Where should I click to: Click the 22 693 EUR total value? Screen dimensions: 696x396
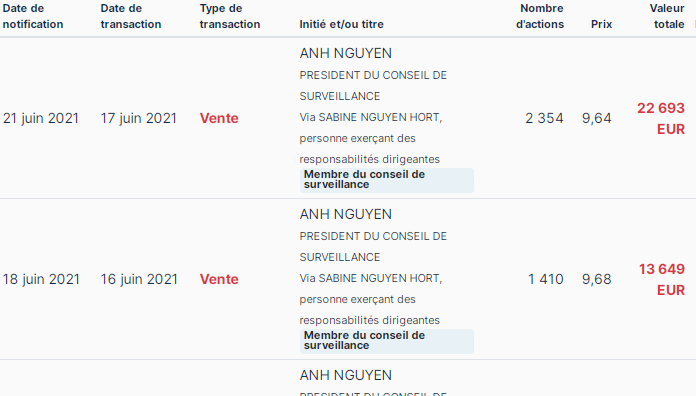[x=661, y=119]
